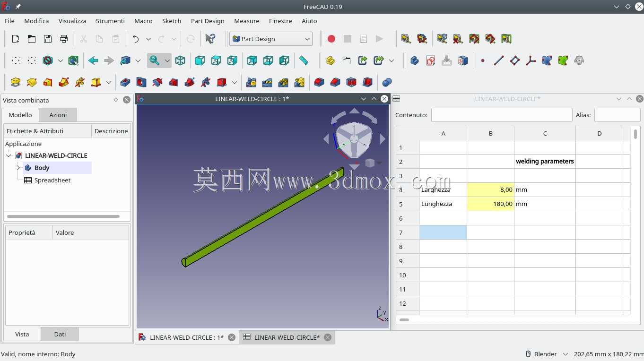The width and height of the screenshot is (644, 361).
Task: Click the Boolean operation spheres icon
Action: (387, 82)
